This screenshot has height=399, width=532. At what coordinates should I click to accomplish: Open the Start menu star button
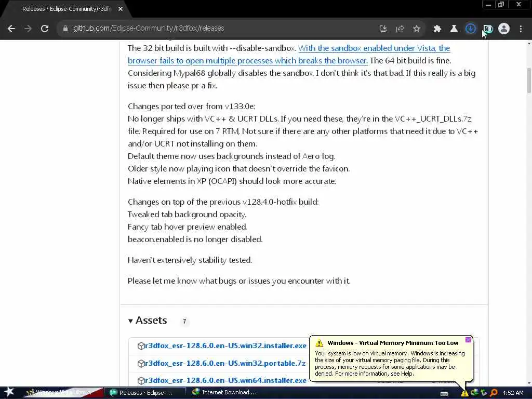click(x=9, y=393)
